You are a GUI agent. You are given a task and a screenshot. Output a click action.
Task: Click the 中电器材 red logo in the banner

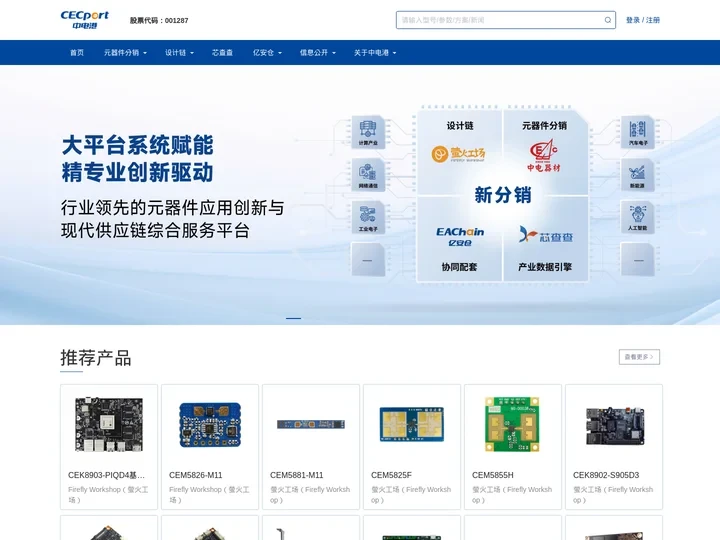click(x=544, y=156)
